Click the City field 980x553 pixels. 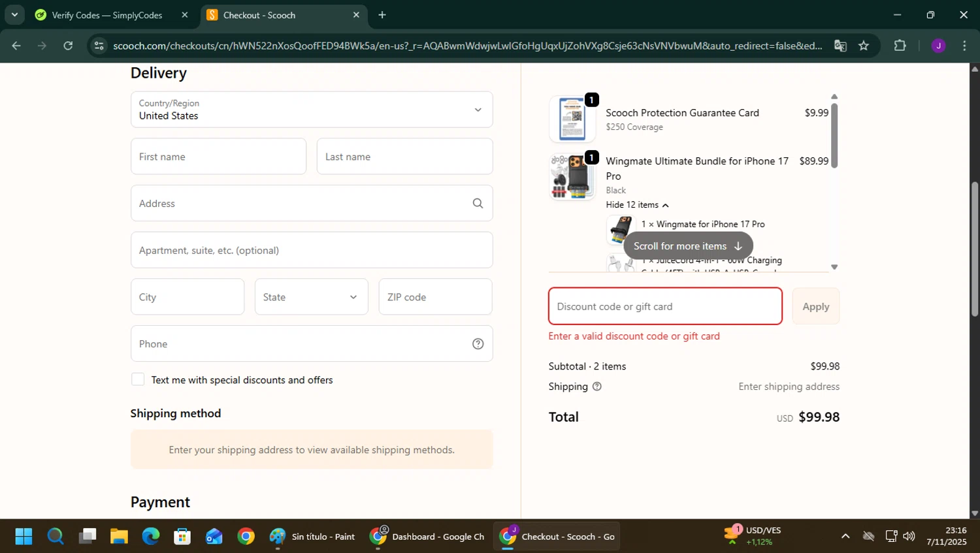(x=188, y=297)
